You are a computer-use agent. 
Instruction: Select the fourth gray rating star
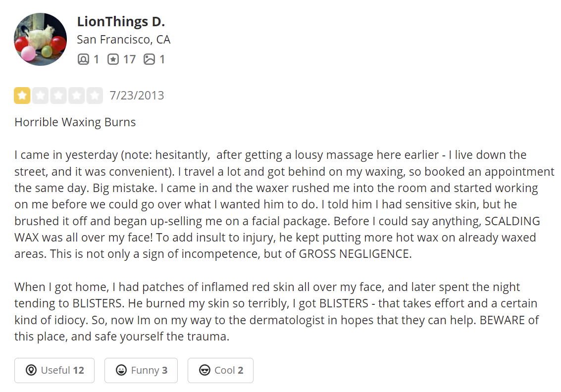[x=77, y=96]
